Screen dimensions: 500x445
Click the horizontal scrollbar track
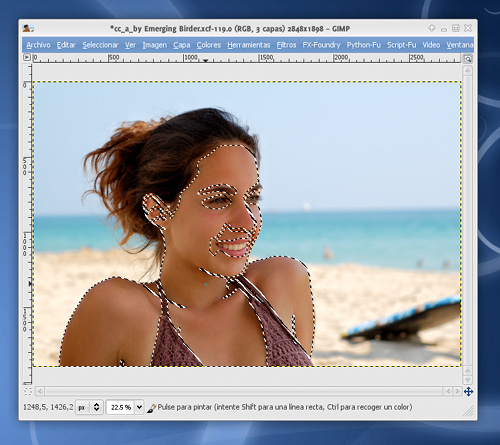pos(243,391)
